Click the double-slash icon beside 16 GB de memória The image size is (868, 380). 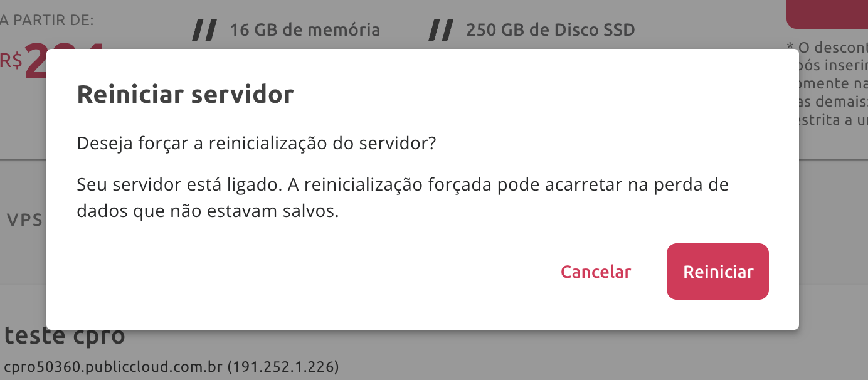pos(204,29)
